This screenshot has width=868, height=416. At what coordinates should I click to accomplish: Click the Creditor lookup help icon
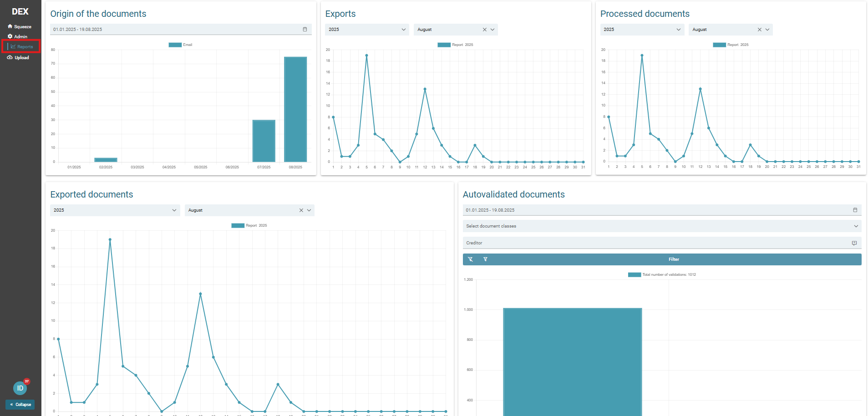pos(854,243)
